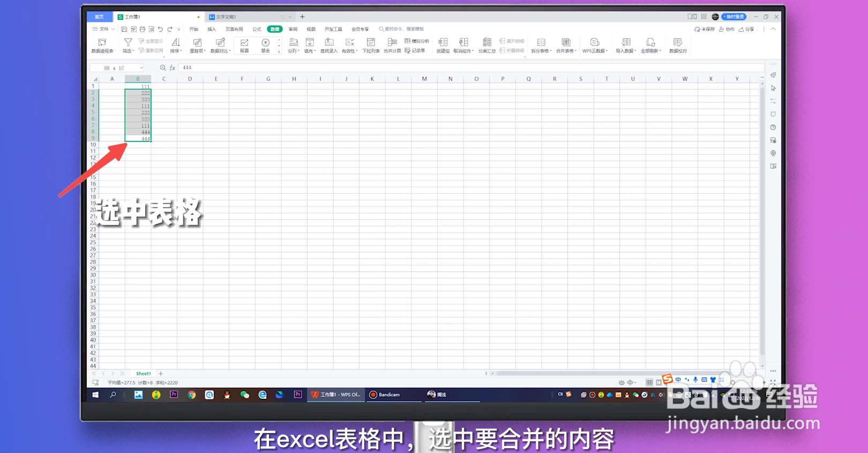Switch to the 开始 Home tab
The width and height of the screenshot is (868, 453).
[x=194, y=29]
